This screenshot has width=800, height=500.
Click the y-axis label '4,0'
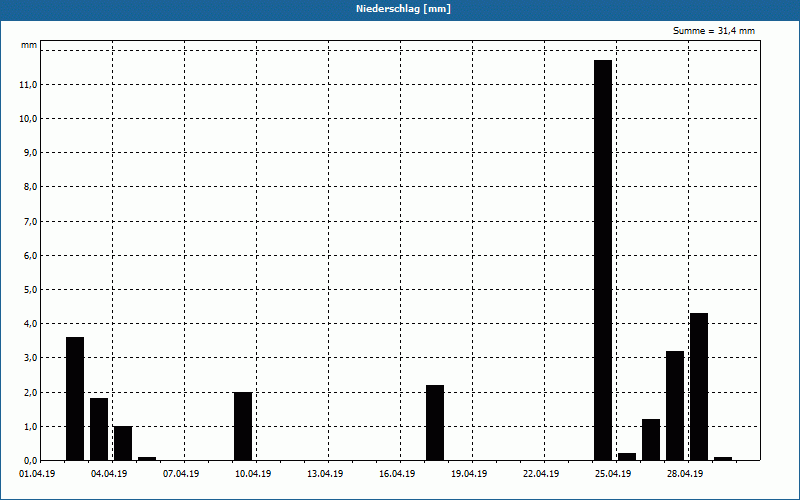point(30,324)
